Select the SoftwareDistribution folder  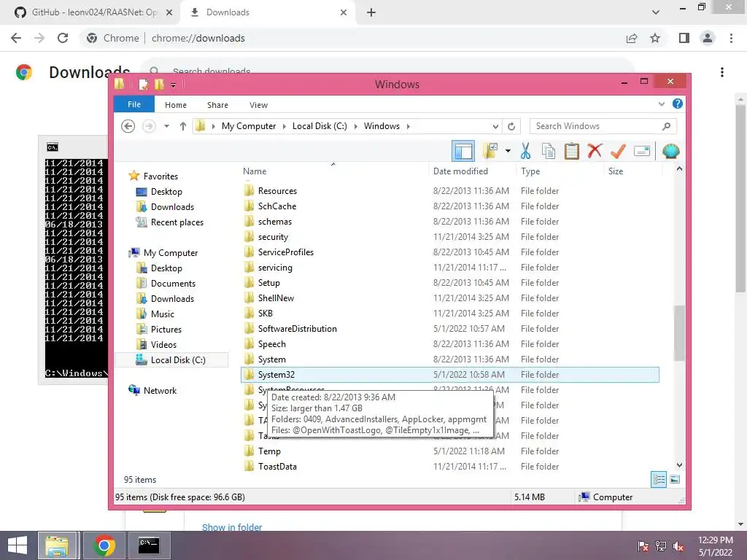point(298,329)
